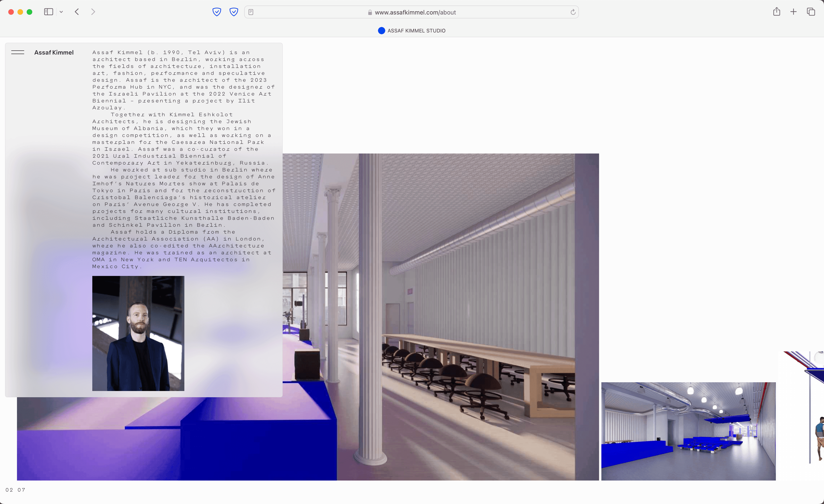Open Reader view from the address bar
This screenshot has height=504, width=824.
click(x=251, y=12)
